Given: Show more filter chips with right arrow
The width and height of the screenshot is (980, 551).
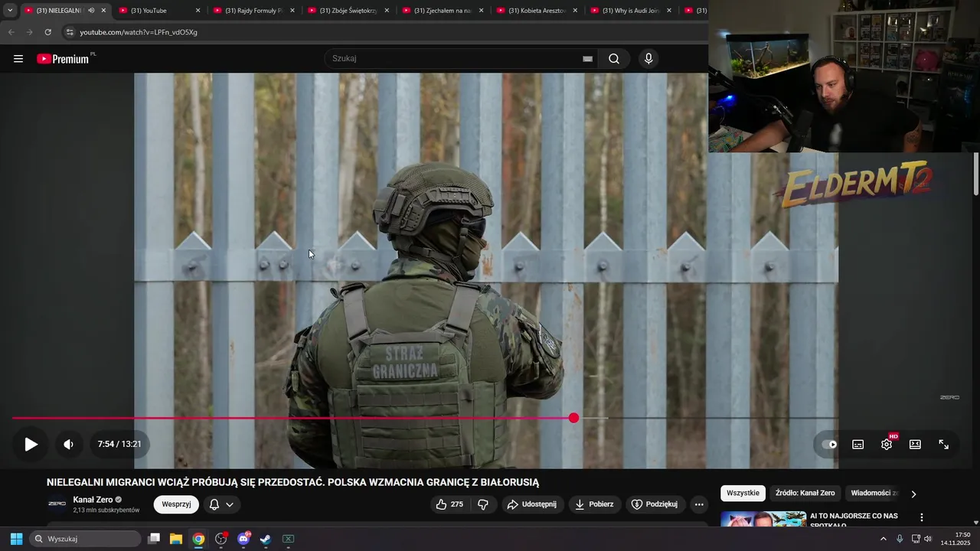Looking at the screenshot, I should coord(913,494).
